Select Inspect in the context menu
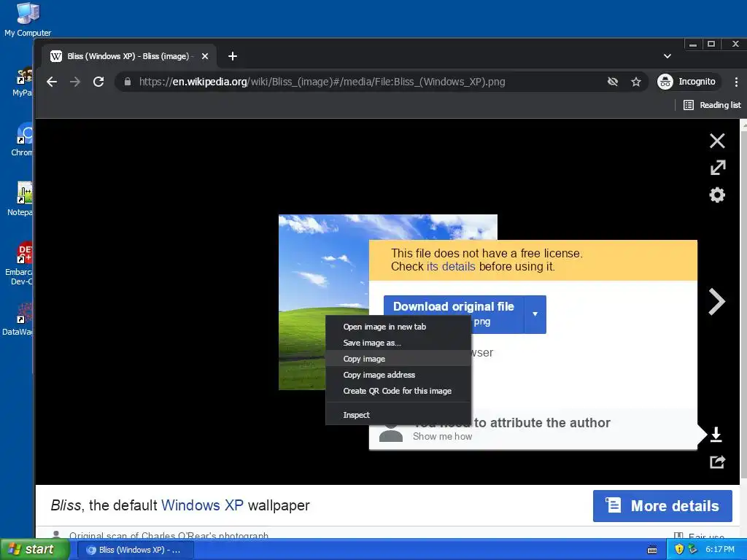747x560 pixels. (x=398, y=415)
